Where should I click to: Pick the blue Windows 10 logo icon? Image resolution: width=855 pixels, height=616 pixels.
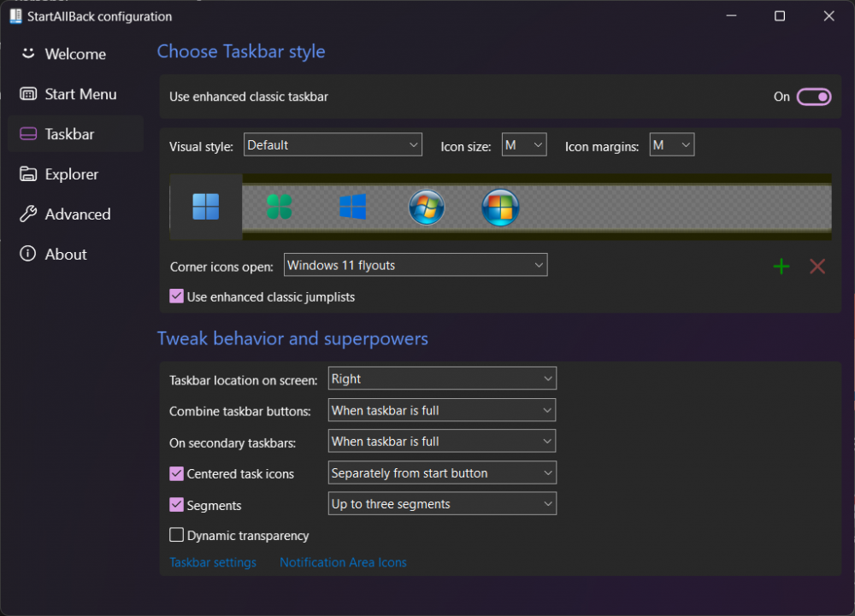(x=352, y=207)
